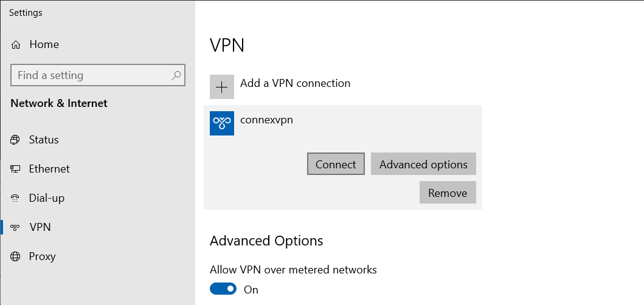Click the Add a VPN connection label
The height and width of the screenshot is (305, 644).
[295, 83]
